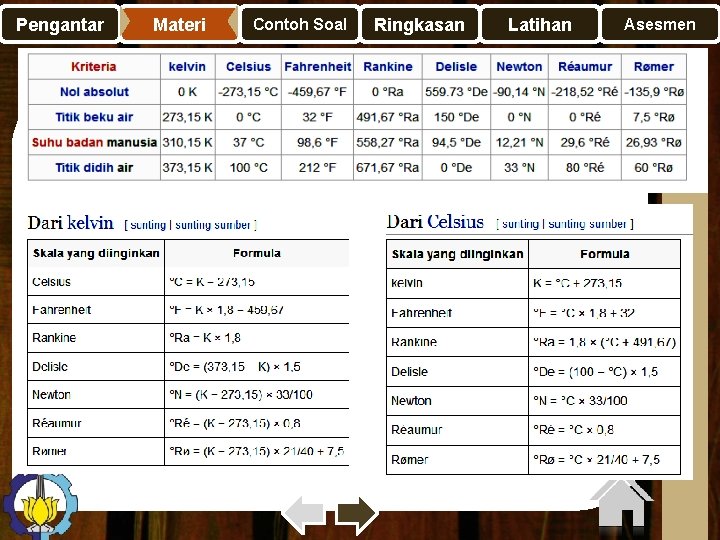Click '°De = (100 − °C) × 1,5' formula
Viewport: 720px width, 540px height.
point(595,371)
